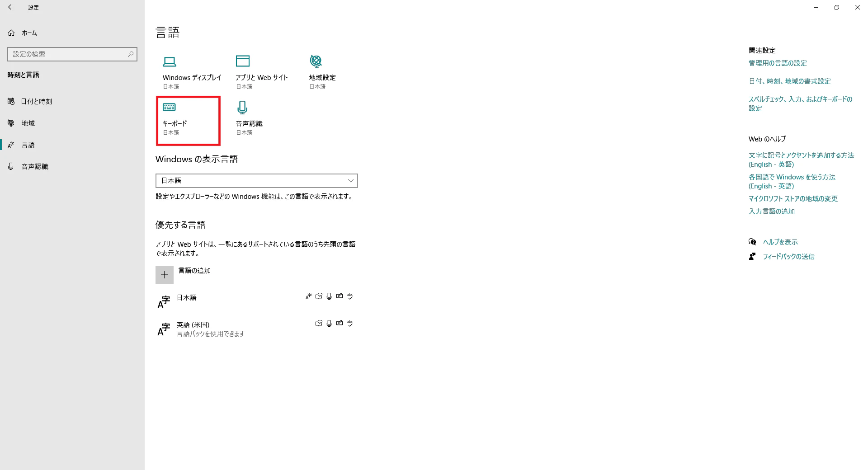Click the microphone icon beside sidebar 音声認識

click(11, 166)
